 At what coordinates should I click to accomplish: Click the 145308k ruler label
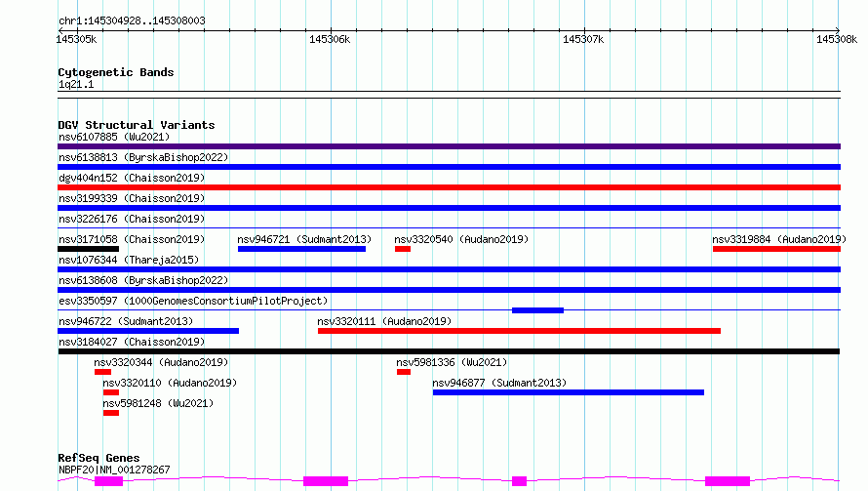837,39
